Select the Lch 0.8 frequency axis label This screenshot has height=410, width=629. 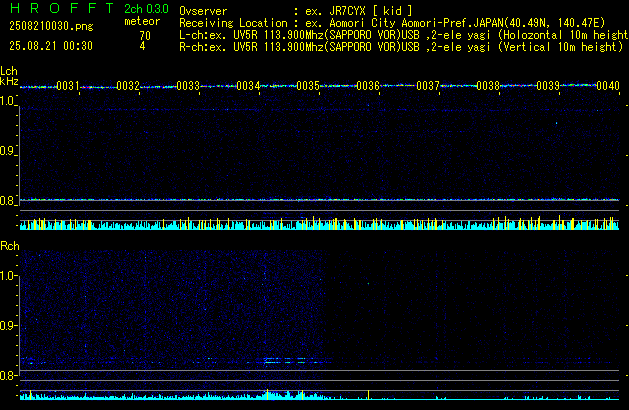[7, 201]
